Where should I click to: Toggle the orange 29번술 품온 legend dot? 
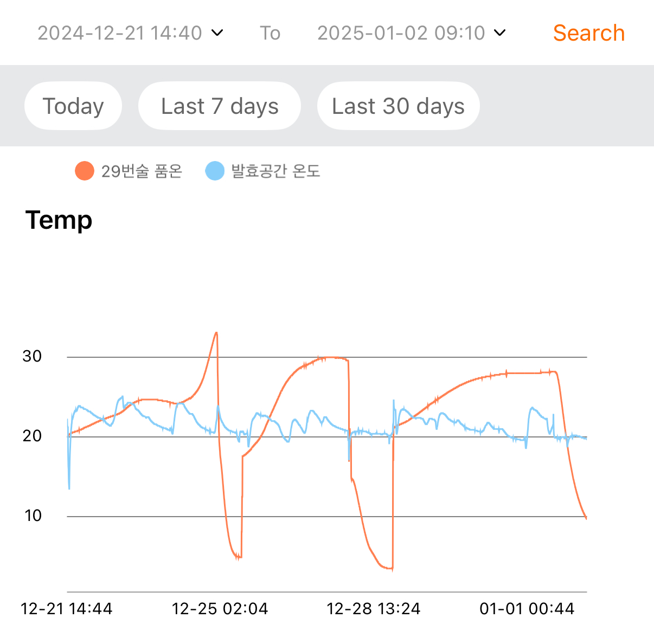click(x=85, y=171)
